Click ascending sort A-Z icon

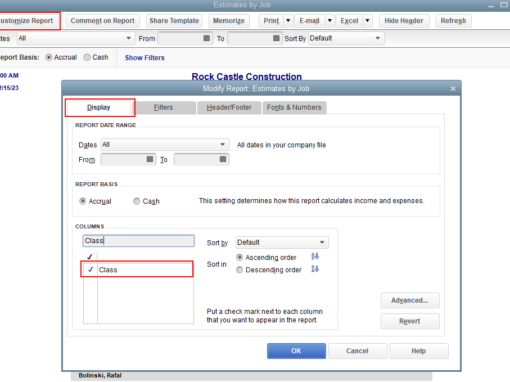coord(315,257)
